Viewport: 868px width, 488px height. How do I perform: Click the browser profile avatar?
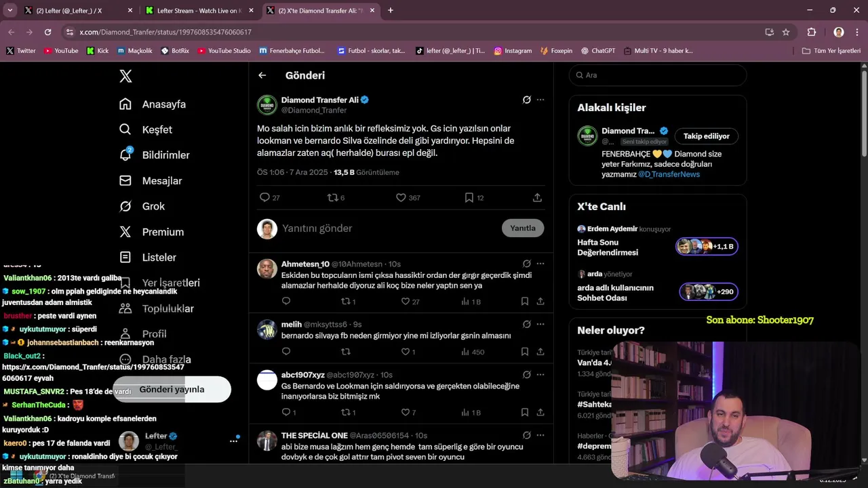[x=839, y=32]
